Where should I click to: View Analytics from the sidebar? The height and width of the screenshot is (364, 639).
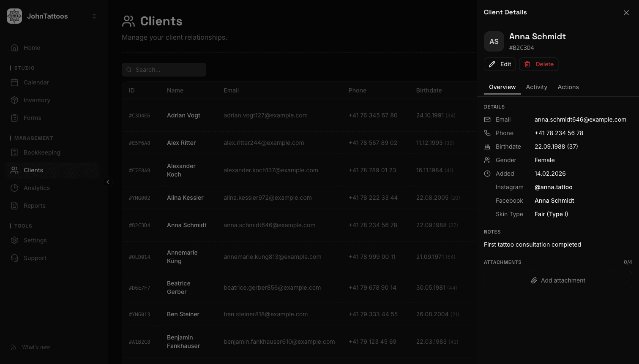(x=37, y=188)
